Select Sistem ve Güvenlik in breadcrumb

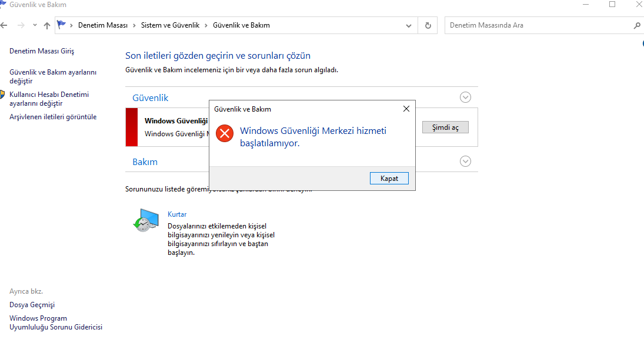[170, 25]
